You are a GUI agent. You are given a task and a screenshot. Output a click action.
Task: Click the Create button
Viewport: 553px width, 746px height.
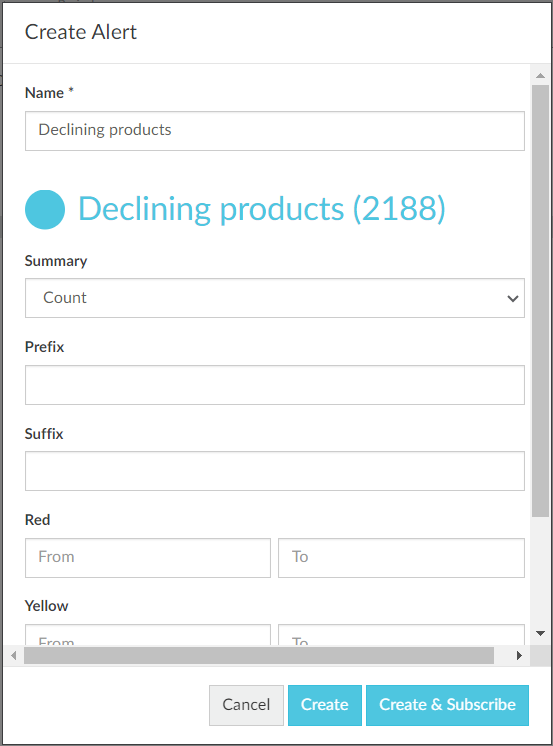(325, 705)
